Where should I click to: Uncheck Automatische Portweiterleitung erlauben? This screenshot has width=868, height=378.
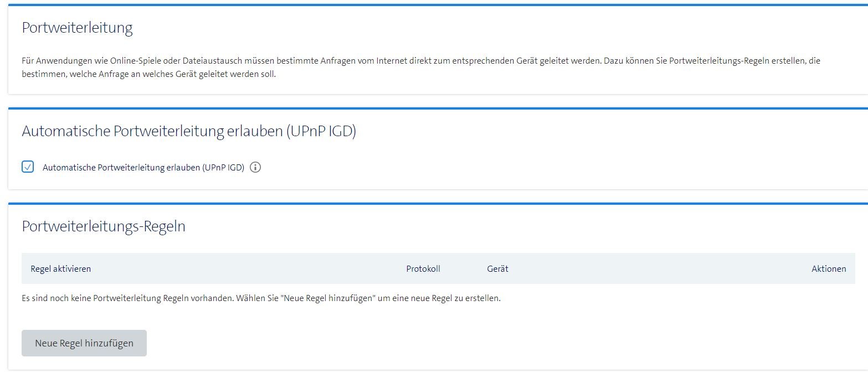[x=28, y=166]
